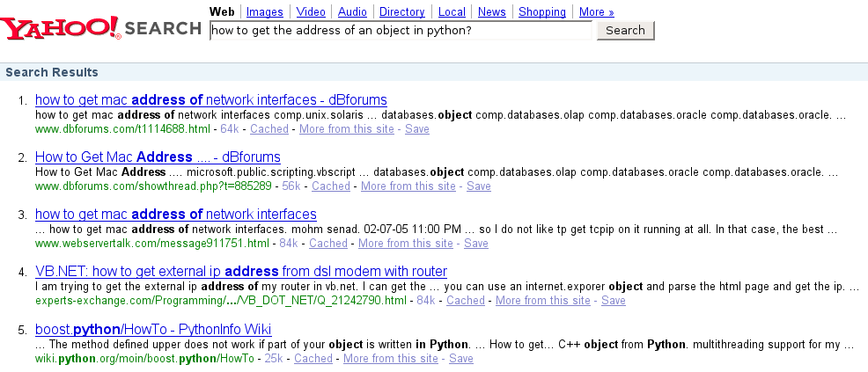Open the webservertalk network interfaces result title

175,214
